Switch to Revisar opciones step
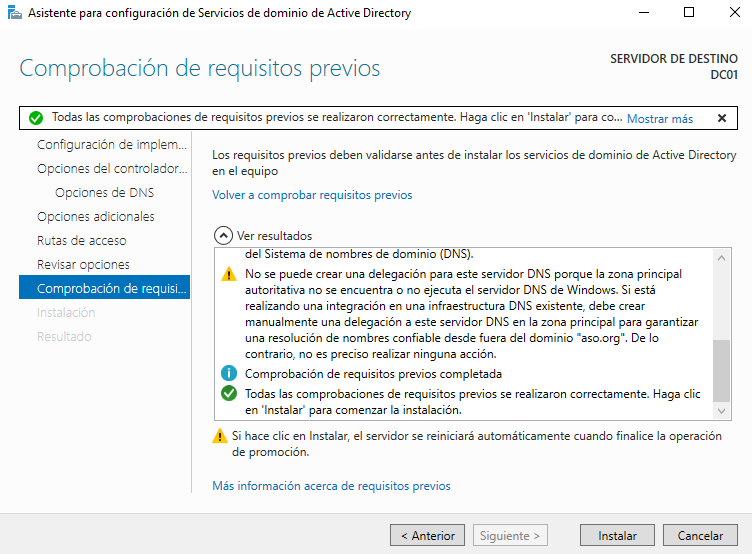 point(83,264)
